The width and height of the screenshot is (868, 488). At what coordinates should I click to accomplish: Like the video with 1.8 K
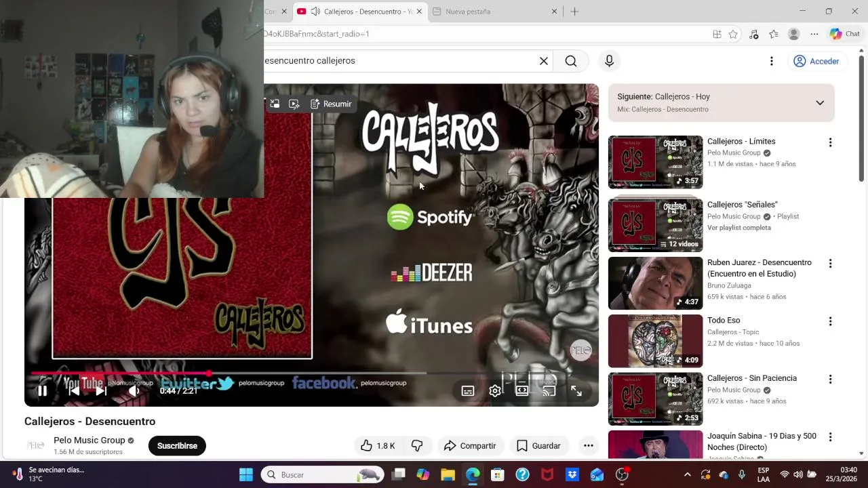pyautogui.click(x=378, y=446)
